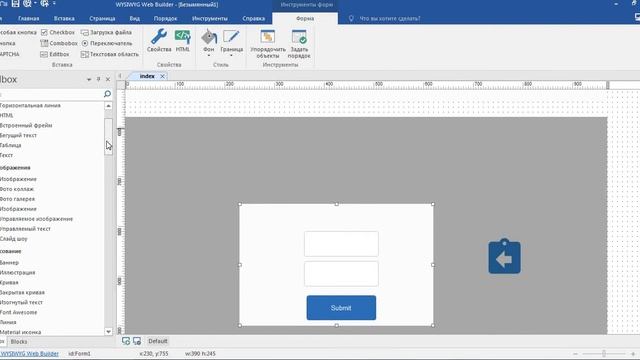Toolbox scrollbar down arrow

coord(108,331)
